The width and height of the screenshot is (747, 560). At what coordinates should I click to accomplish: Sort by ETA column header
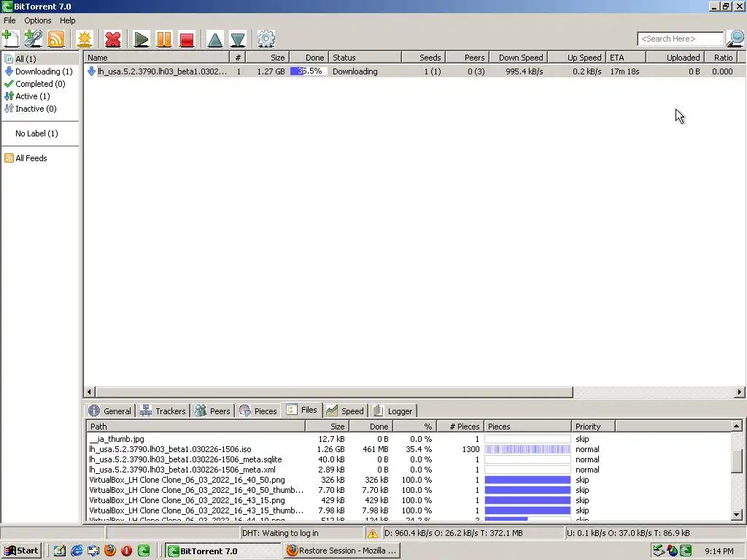(626, 58)
